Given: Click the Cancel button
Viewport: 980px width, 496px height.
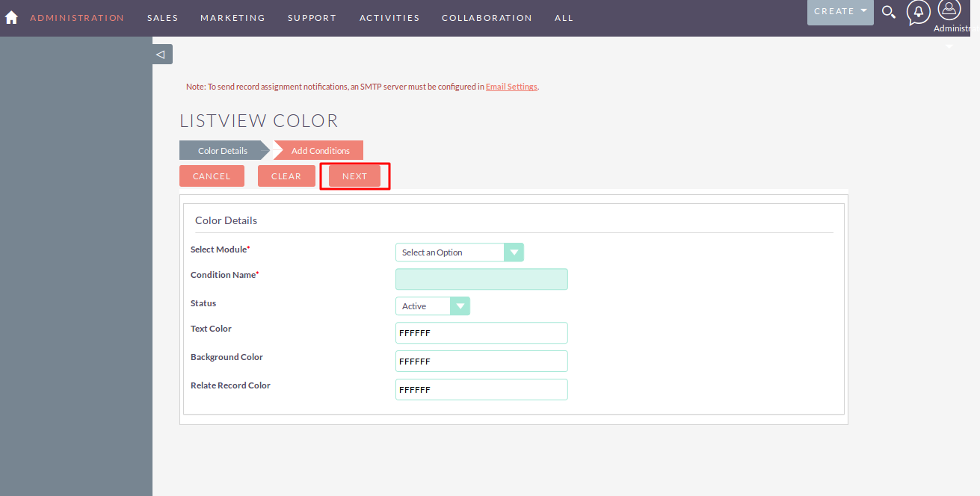Looking at the screenshot, I should click(212, 176).
